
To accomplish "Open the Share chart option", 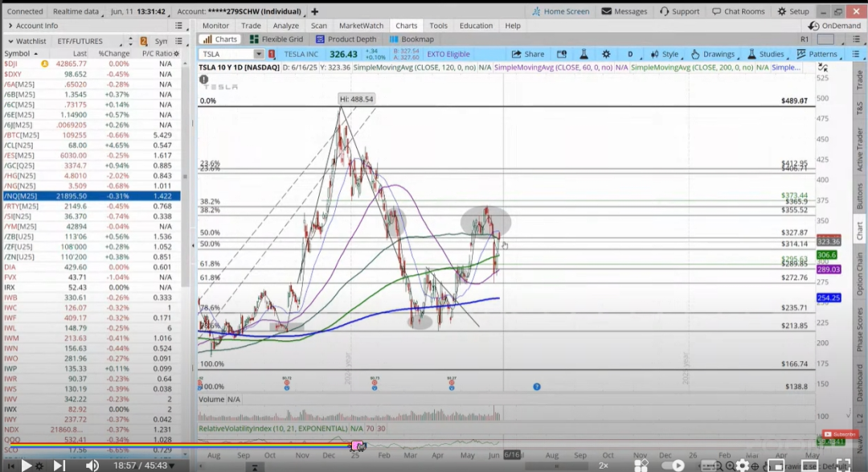I will tap(527, 54).
